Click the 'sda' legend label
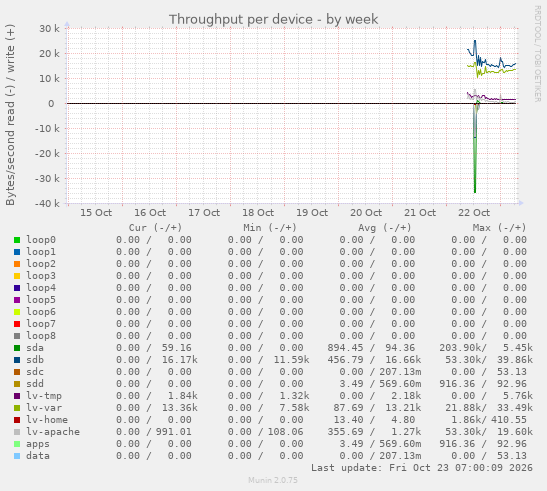Screen dimensions: 547x491 [35, 348]
